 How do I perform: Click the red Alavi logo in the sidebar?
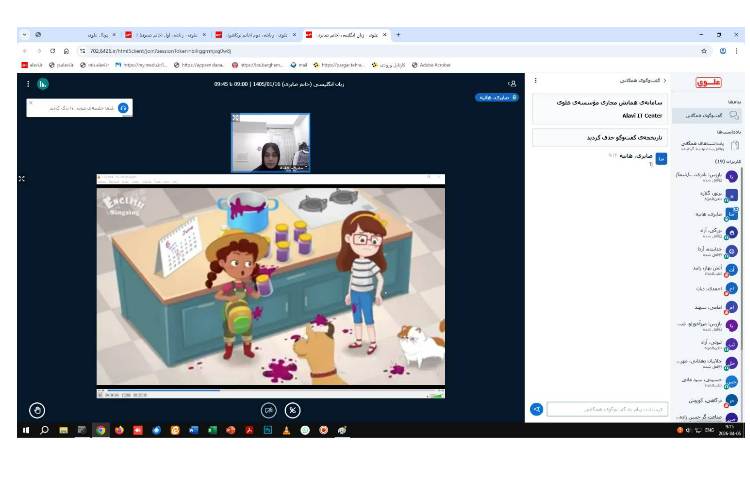[x=708, y=82]
